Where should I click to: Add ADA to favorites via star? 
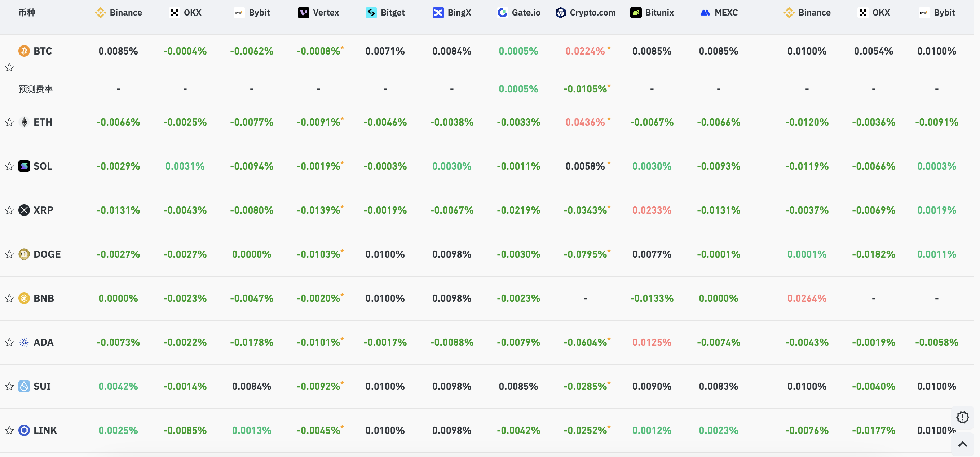[x=9, y=342]
